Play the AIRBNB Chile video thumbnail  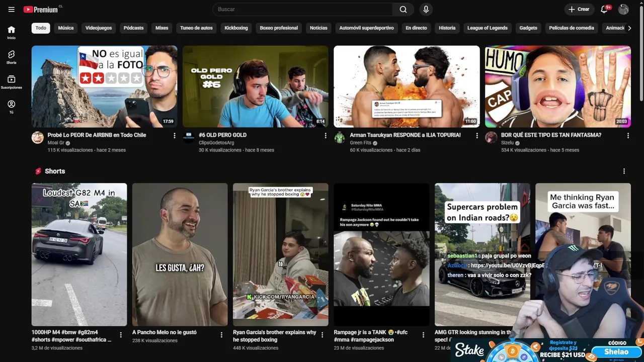point(104,86)
